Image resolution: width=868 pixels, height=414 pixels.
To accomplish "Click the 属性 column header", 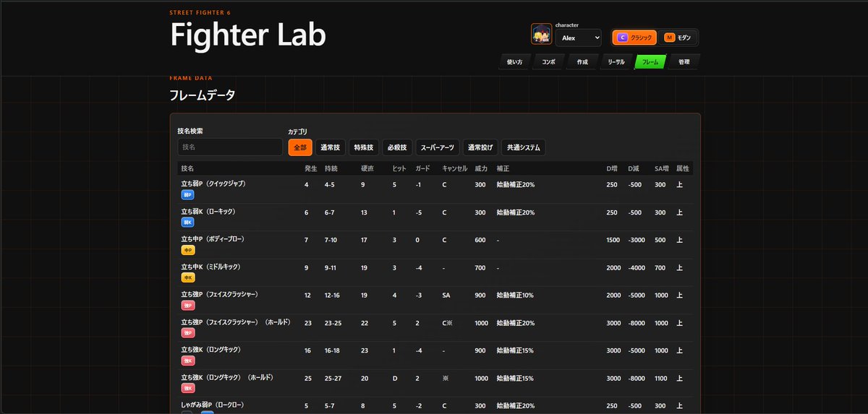I will click(683, 168).
